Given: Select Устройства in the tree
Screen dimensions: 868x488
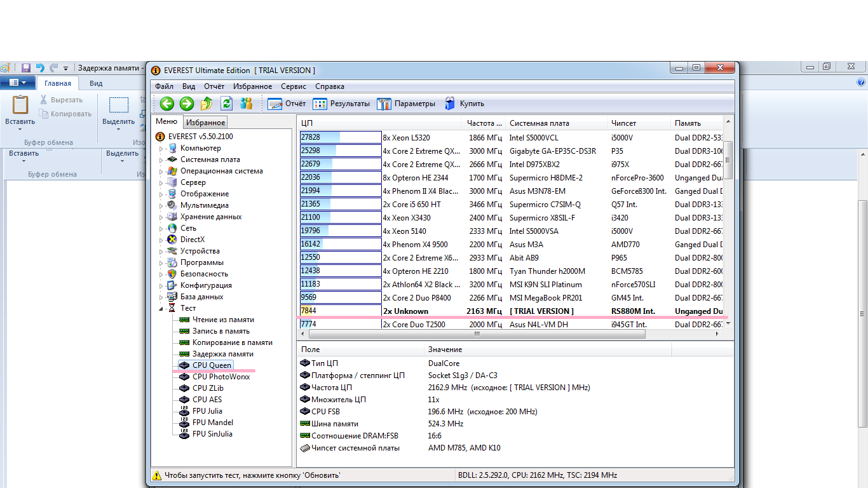Looking at the screenshot, I should 200,251.
